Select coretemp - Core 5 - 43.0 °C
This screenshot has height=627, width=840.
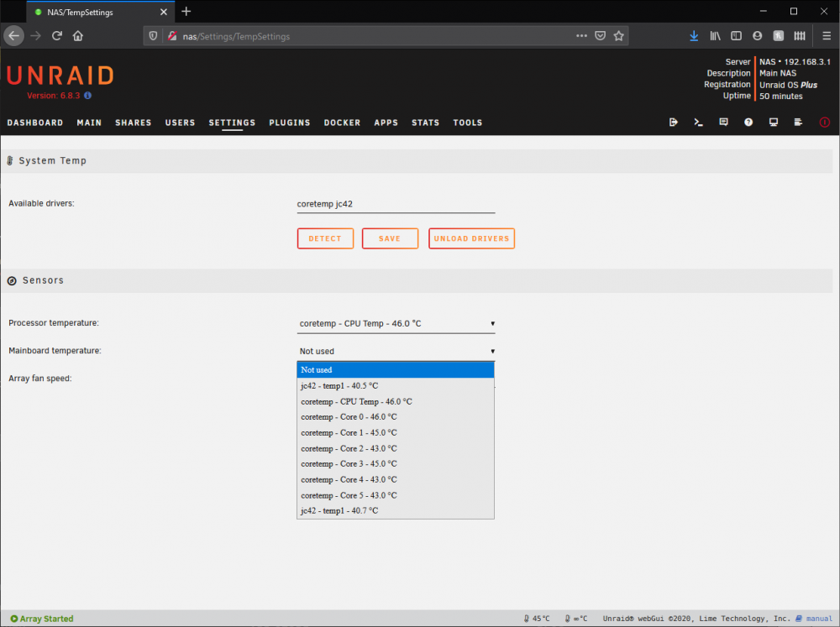click(x=396, y=496)
